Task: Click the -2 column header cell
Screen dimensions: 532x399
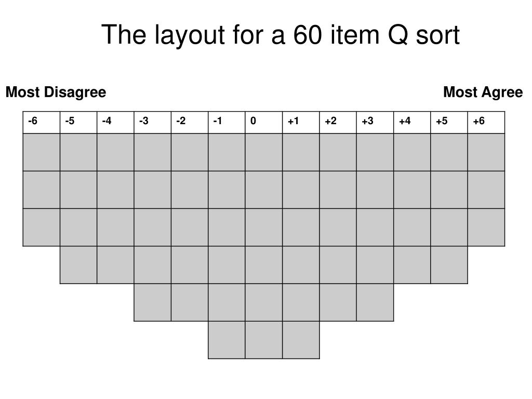Action: (190, 123)
